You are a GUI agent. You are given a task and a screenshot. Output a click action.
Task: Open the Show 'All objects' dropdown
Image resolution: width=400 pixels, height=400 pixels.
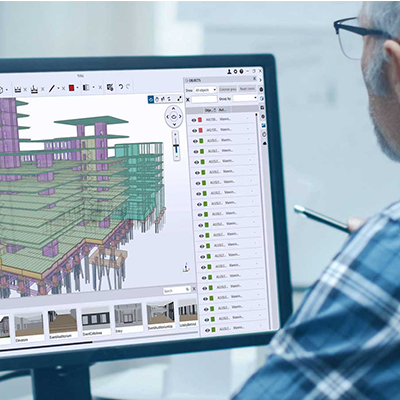(205, 90)
